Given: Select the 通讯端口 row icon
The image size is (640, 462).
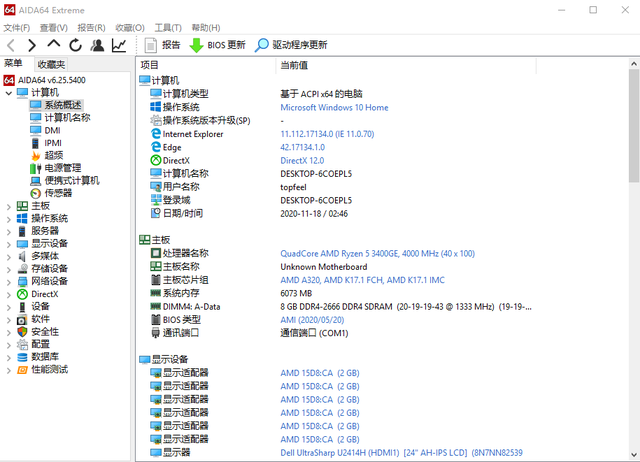Looking at the screenshot, I should (x=156, y=333).
